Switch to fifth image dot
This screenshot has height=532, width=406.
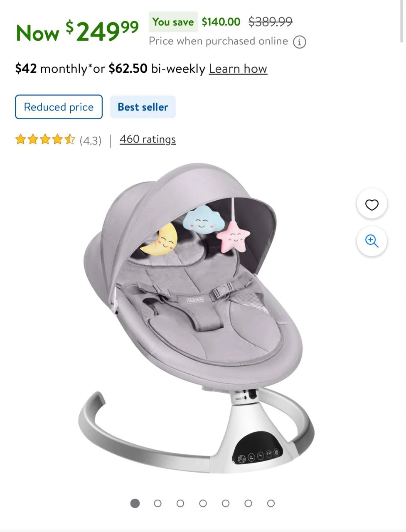pyautogui.click(x=226, y=503)
